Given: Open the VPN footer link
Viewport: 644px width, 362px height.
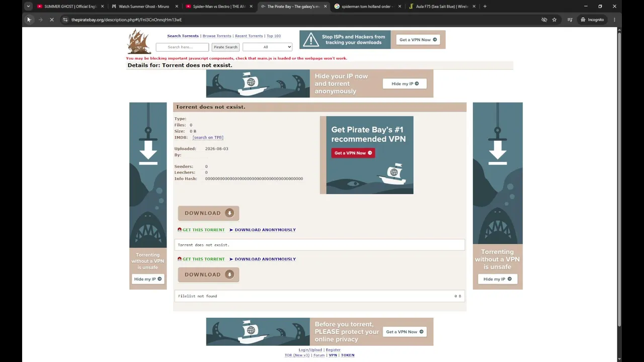Looking at the screenshot, I should click(x=333, y=355).
